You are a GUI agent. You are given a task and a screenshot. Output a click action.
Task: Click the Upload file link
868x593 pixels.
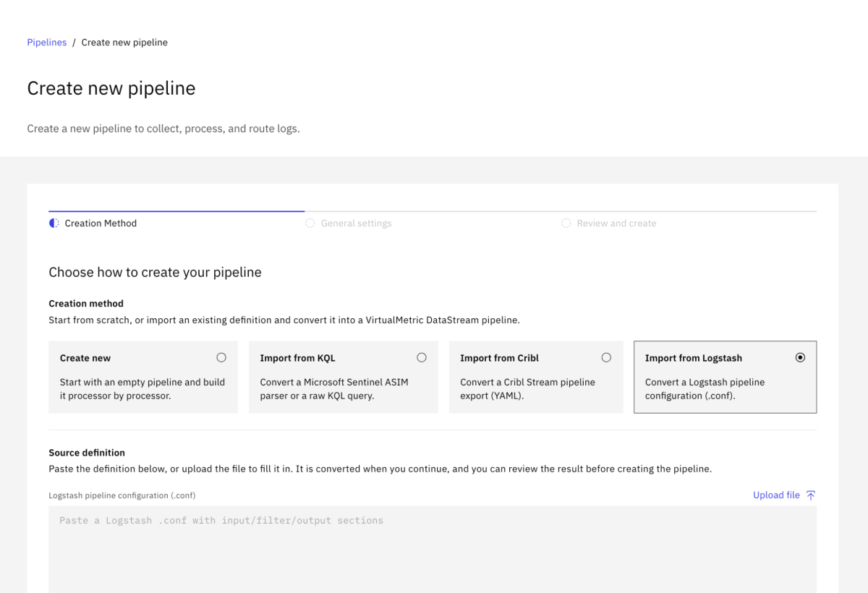[x=785, y=495]
